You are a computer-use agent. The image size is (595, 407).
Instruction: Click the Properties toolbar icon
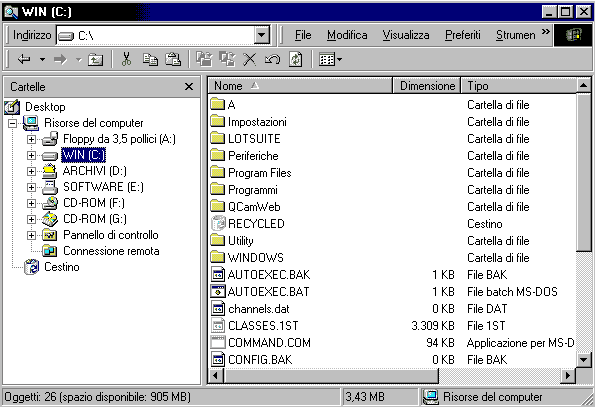(x=296, y=59)
